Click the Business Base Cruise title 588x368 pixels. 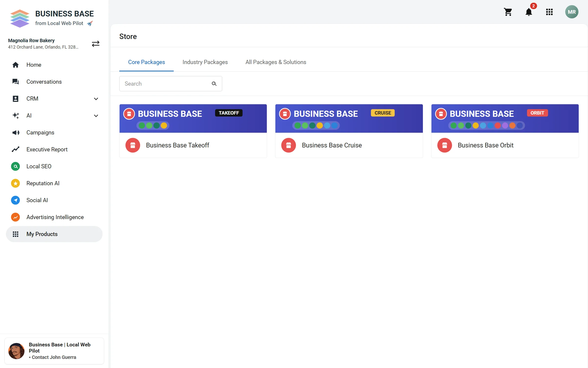pos(332,145)
